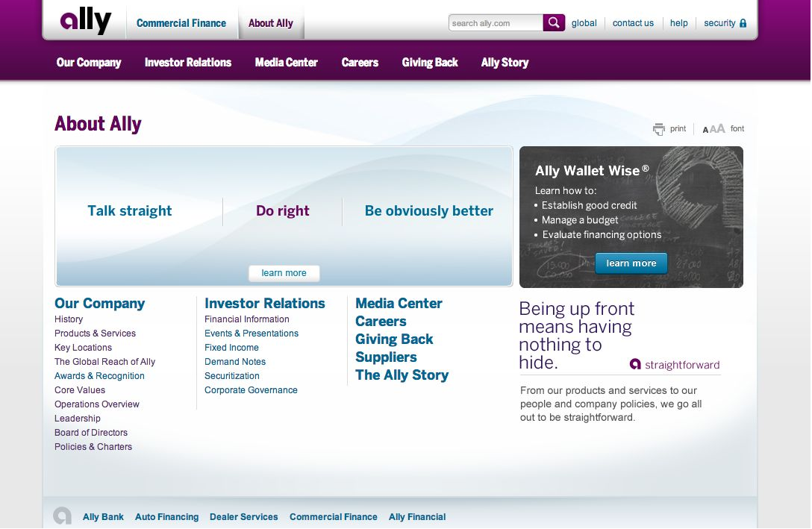812x529 pixels.
Task: Click the global link
Action: 584,23
